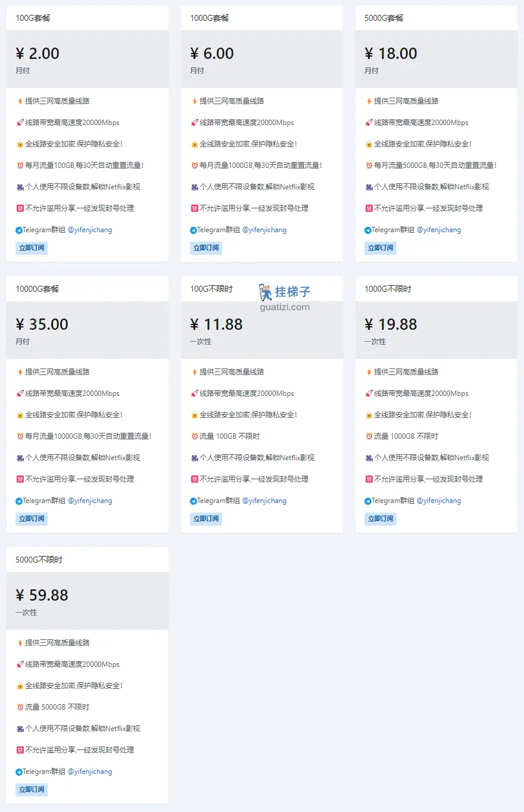Screen dimensions: 524x812
Task: Click the lightning bolt icon in 1000G套餐 card
Action: tap(194, 101)
